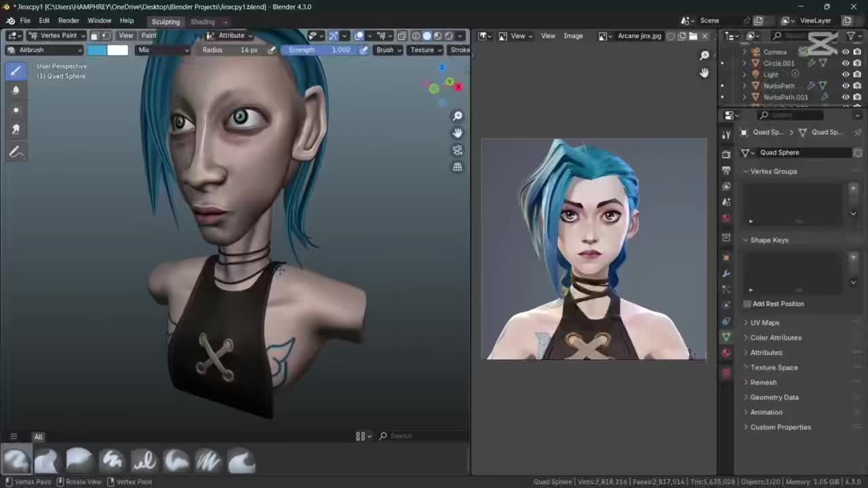Viewport: 868px width, 488px height.
Task: Click the primary blue paint color swatch
Action: (97, 49)
